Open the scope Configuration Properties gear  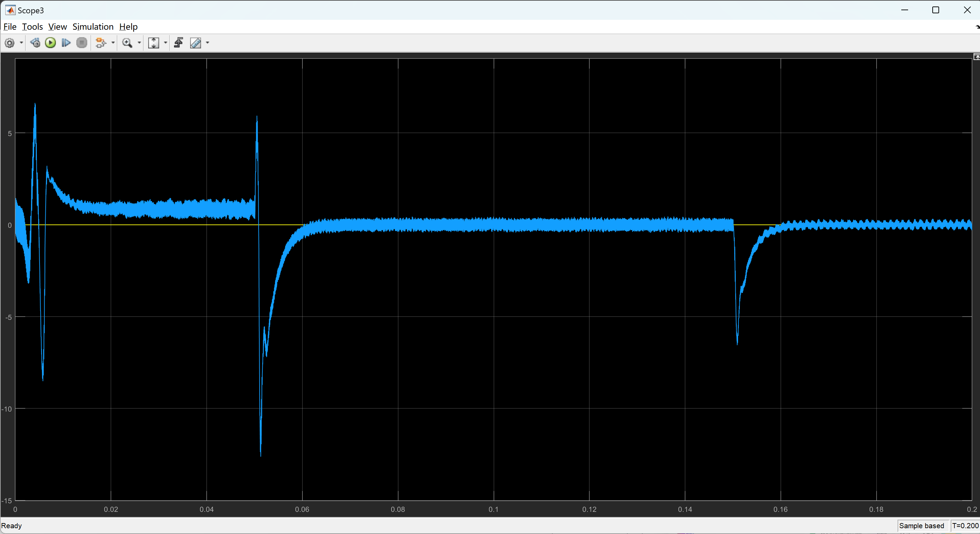tap(10, 43)
